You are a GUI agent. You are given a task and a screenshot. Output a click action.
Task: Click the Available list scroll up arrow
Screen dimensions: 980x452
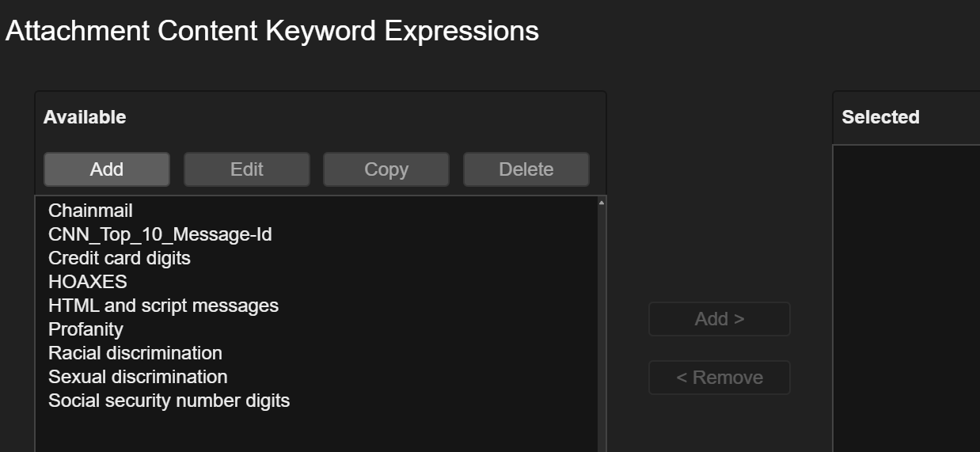tap(602, 203)
